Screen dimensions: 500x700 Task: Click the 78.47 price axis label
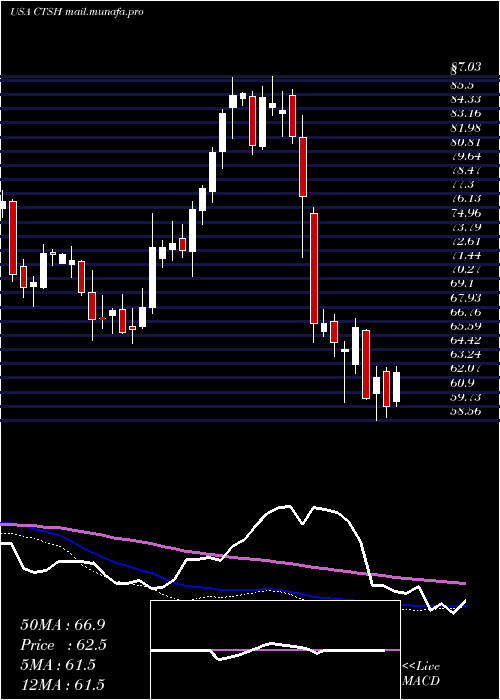click(x=465, y=171)
